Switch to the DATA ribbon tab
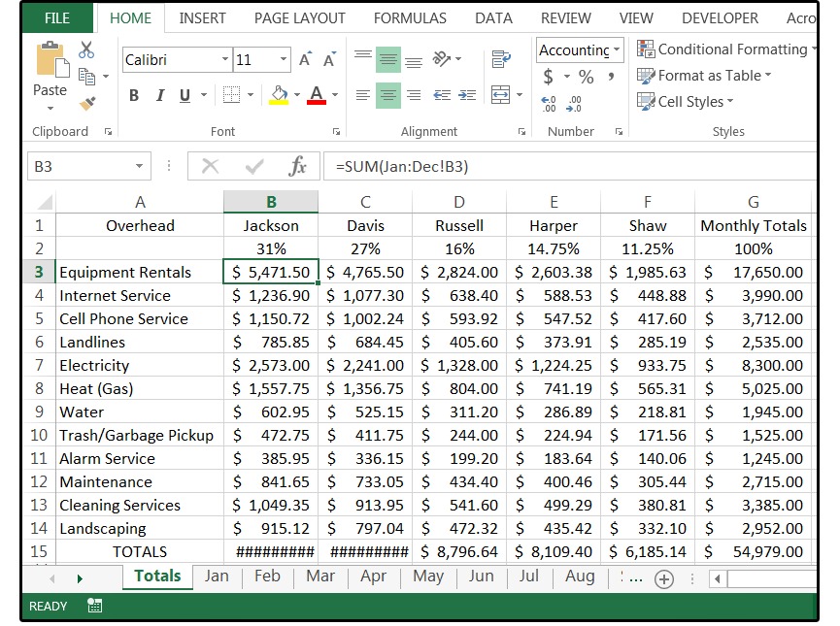Viewport: 840px width, 626px height. 493,18
